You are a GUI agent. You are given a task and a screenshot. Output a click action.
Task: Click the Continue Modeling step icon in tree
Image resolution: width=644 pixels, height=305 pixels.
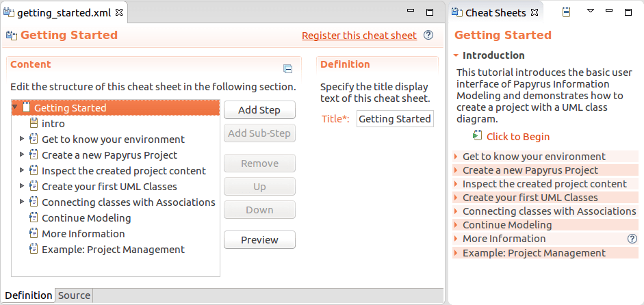click(x=34, y=217)
